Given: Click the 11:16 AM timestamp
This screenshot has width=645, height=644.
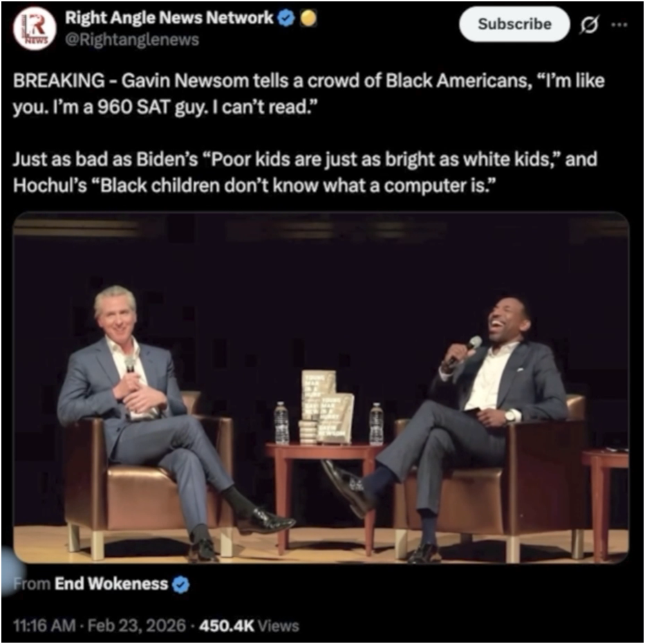Looking at the screenshot, I should (44, 625).
